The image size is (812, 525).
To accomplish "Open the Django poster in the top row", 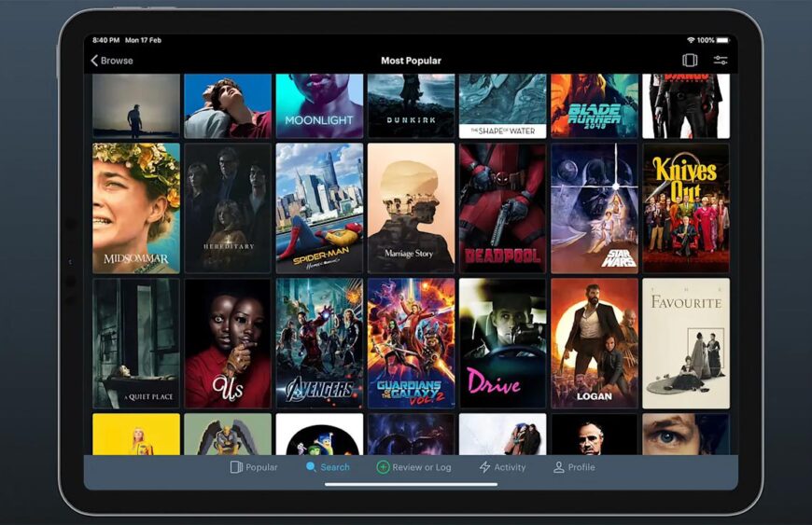I will click(x=686, y=105).
